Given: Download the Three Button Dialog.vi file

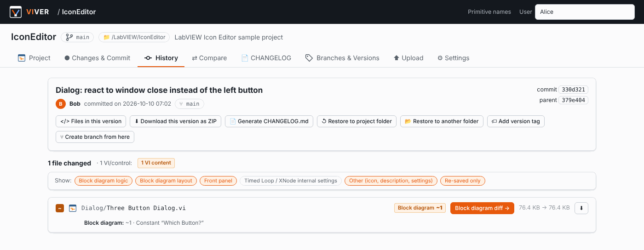Looking at the screenshot, I should tap(581, 208).
